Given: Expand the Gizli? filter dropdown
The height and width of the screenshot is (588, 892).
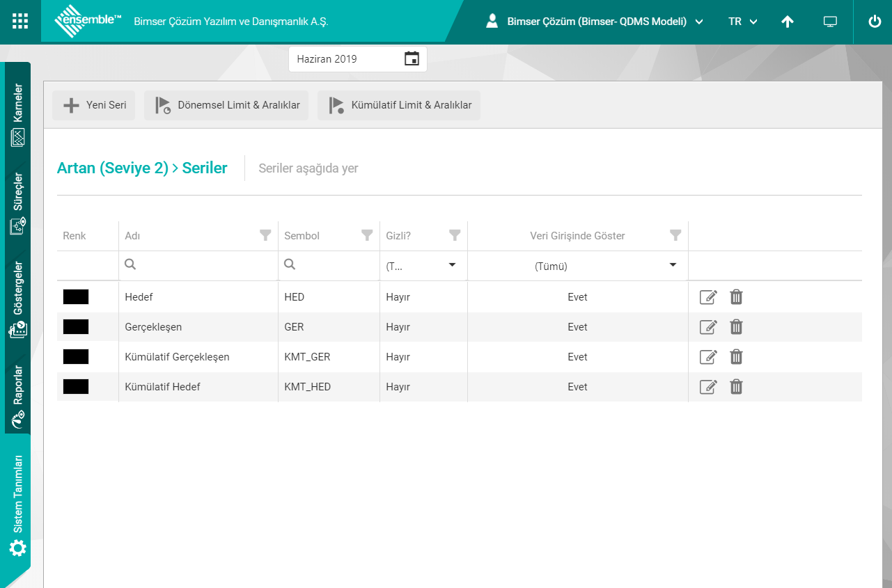Looking at the screenshot, I should [452, 265].
